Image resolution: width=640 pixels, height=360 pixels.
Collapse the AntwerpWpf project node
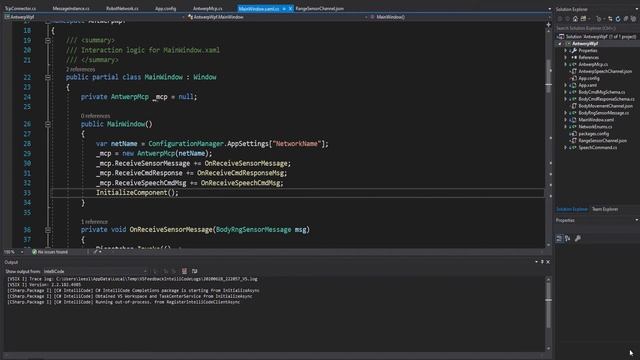point(560,44)
